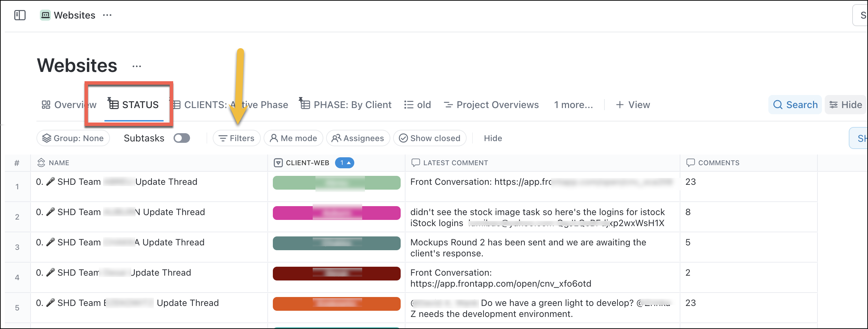Open the ellipsis menu beside Websites breadcrumb

(107, 15)
